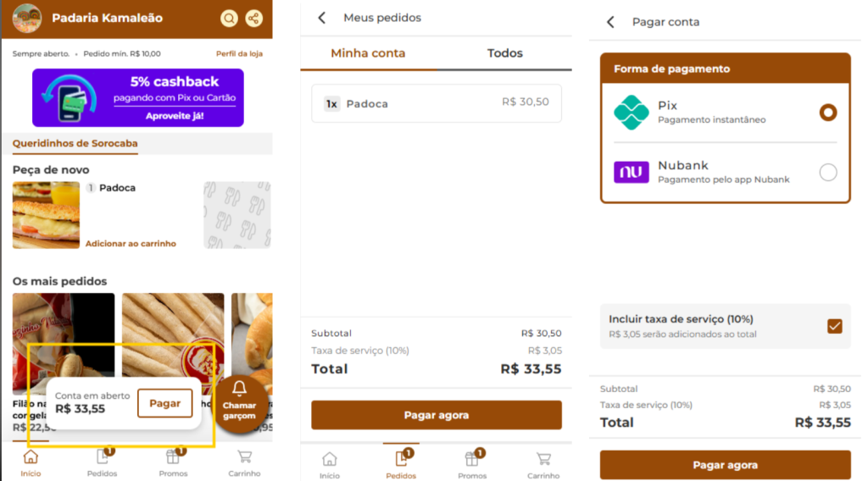Go back from Pagar conta screen

[610, 22]
